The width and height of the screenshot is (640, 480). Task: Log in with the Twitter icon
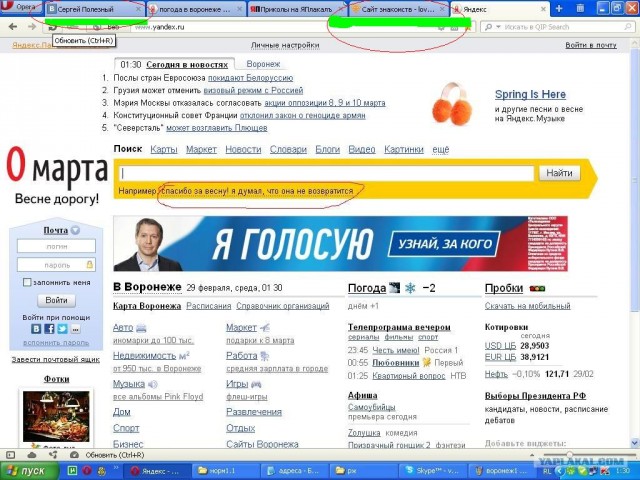coord(62,329)
